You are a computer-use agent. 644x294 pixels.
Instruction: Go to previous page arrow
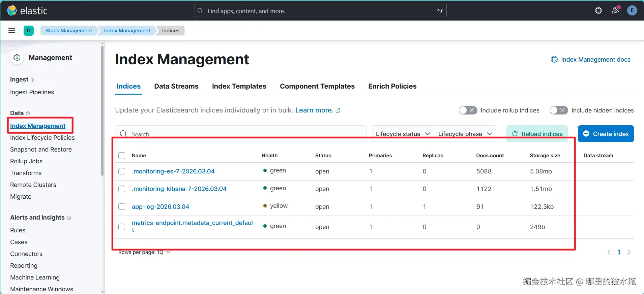pyautogui.click(x=609, y=252)
